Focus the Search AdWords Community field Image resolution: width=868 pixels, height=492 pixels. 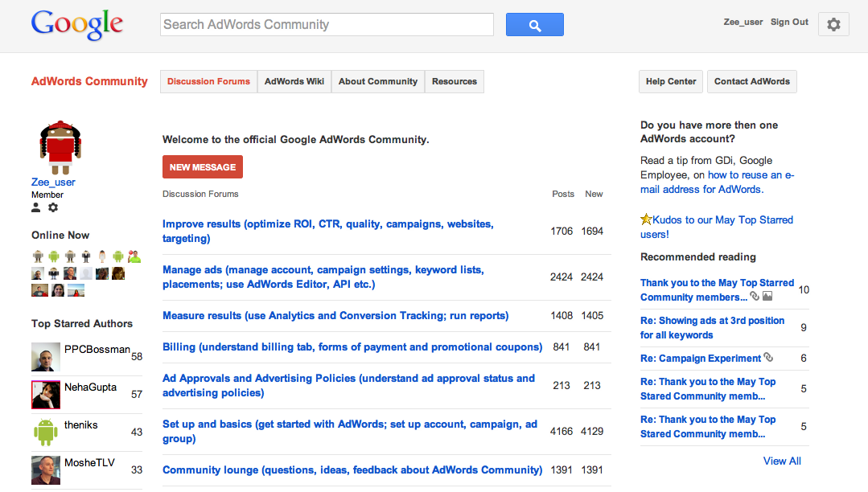pos(327,24)
